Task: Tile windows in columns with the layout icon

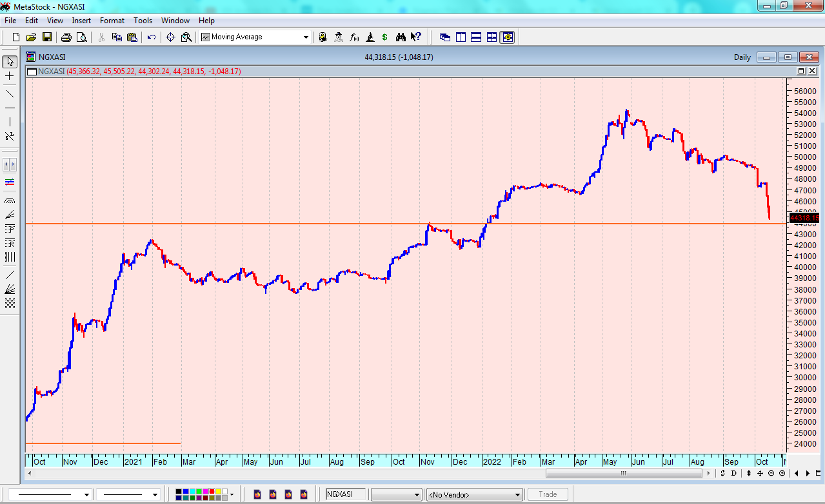Action: [461, 37]
